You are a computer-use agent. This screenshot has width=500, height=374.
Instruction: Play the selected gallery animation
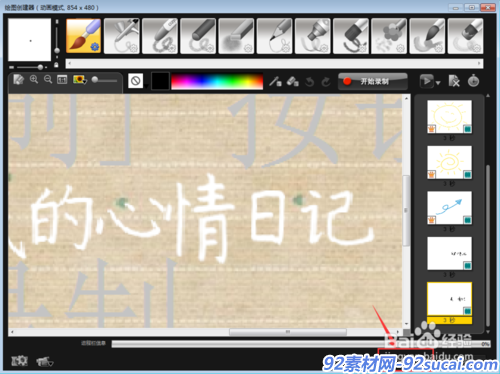(427, 81)
